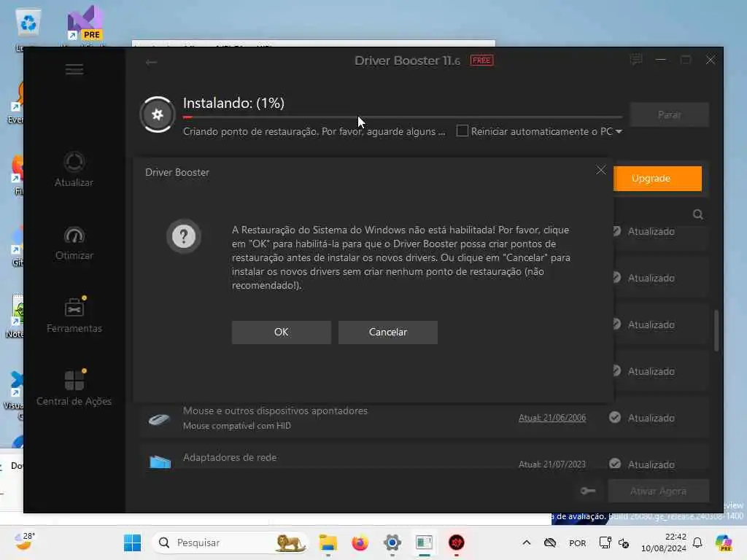Click OK to enable System Restore
747x560 pixels.
click(x=281, y=332)
